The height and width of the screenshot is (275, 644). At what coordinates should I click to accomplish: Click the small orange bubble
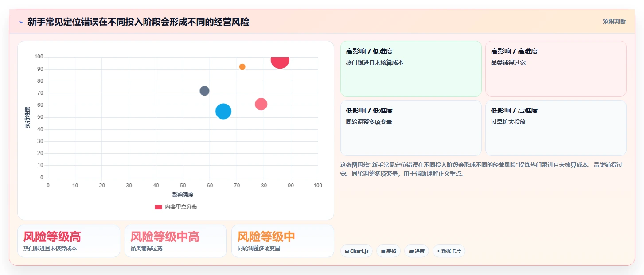click(242, 67)
